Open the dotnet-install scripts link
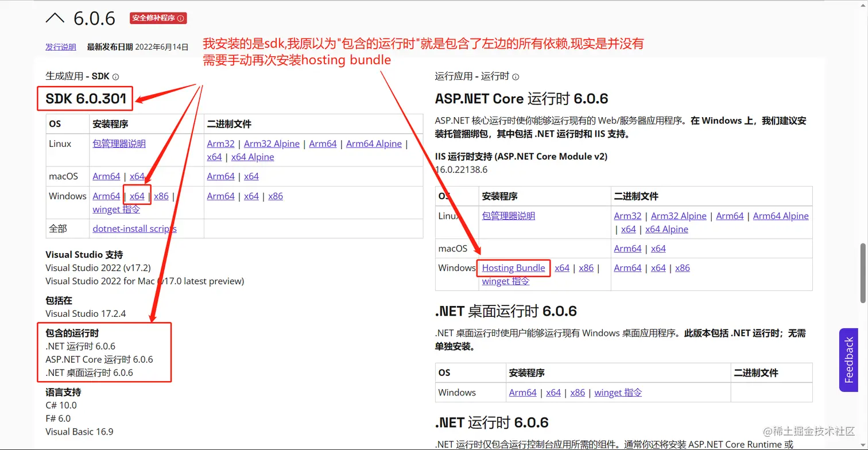This screenshot has width=868, height=450. pos(134,228)
